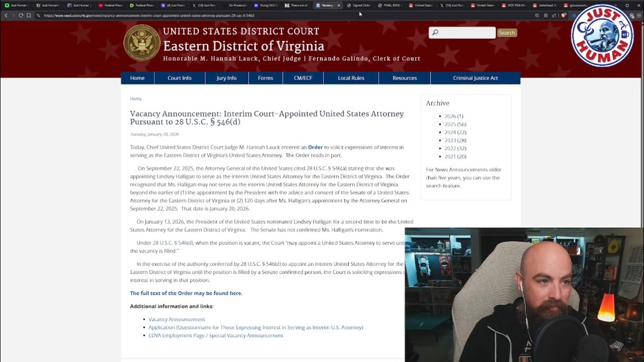Go back using the browser back arrow
The image size is (644, 362).
6,16
